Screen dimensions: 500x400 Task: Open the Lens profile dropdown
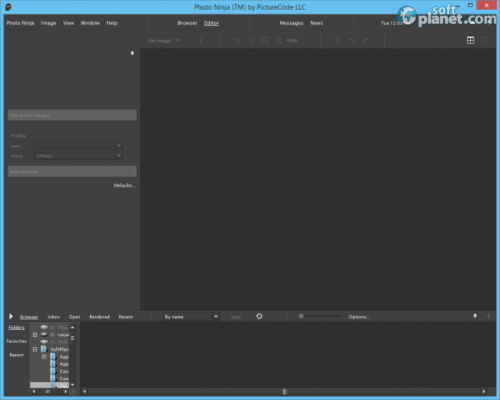(x=78, y=146)
